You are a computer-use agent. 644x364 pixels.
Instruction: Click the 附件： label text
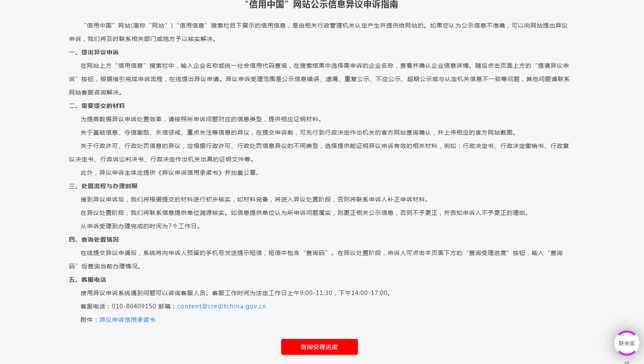89,320
